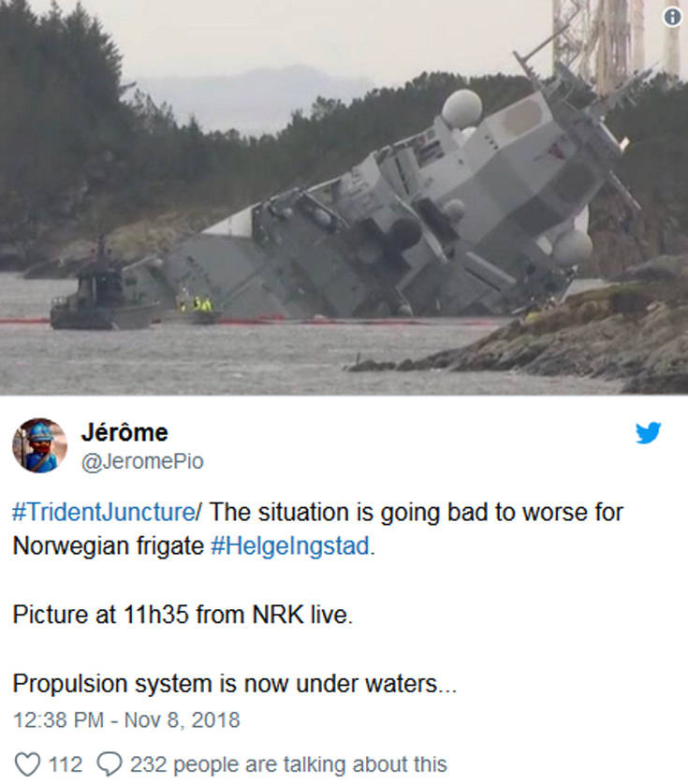Click the small patrol boat in the photo

(x=104, y=299)
